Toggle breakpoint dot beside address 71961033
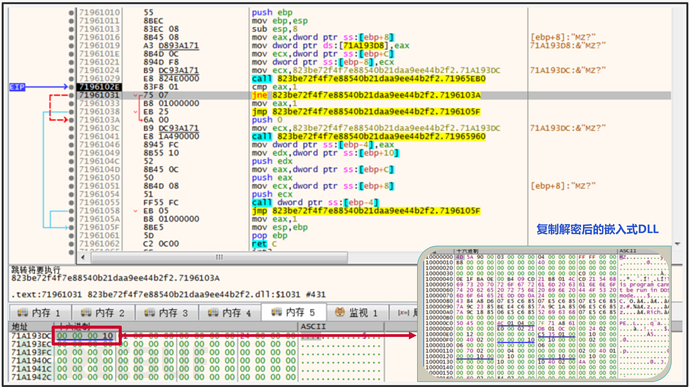The height and width of the screenshot is (387, 690). click(71, 103)
